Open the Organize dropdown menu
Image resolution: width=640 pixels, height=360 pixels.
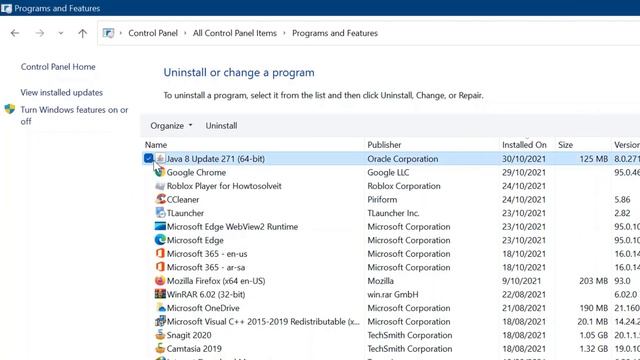[171, 126]
